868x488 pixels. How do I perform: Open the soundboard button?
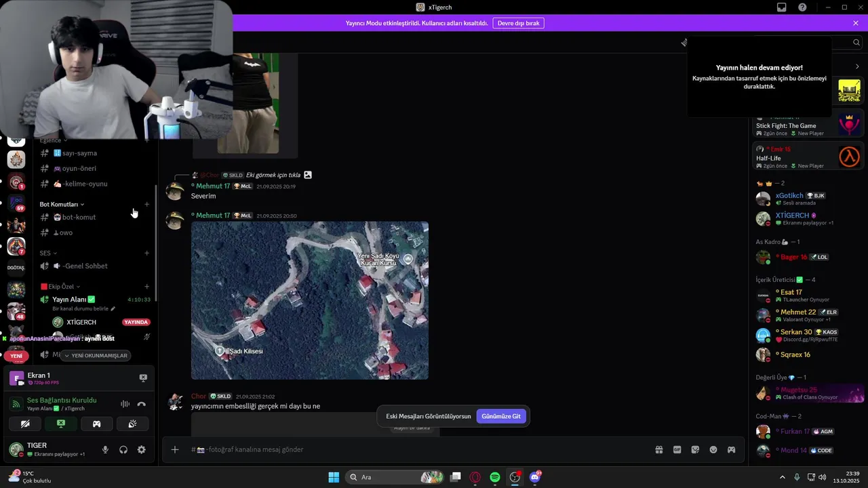pos(132,424)
